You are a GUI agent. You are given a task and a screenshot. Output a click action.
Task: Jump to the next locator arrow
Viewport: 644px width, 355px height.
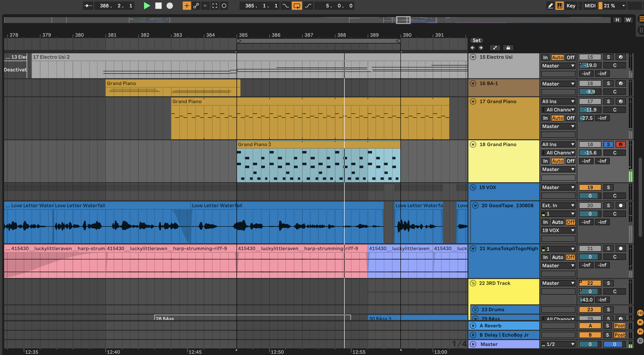pos(481,48)
